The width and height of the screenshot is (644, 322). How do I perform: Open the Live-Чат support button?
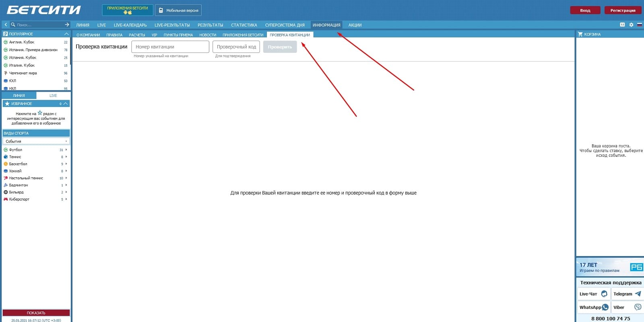[594, 294]
